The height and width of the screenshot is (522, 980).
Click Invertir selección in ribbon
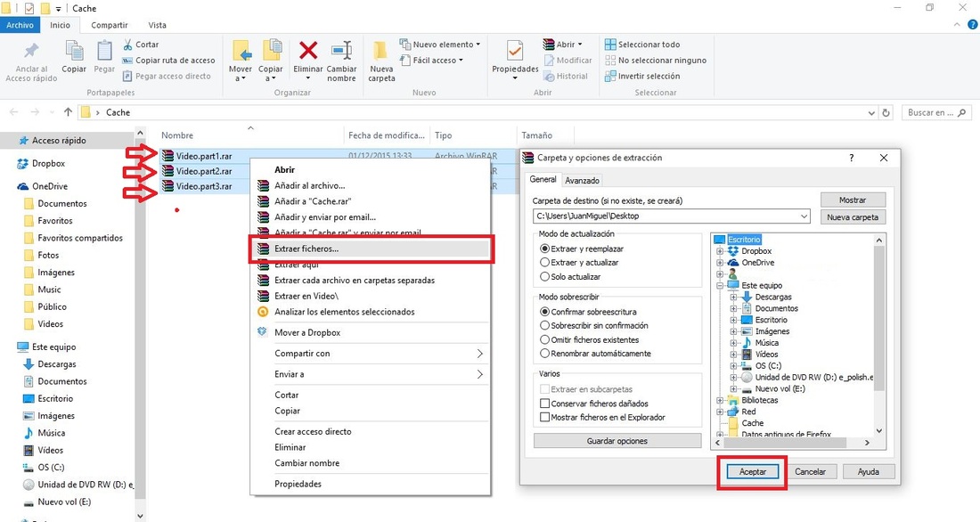point(642,76)
